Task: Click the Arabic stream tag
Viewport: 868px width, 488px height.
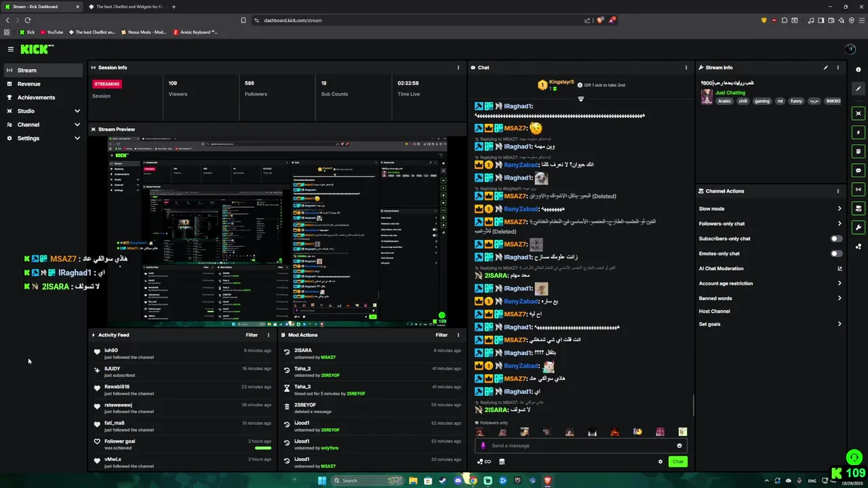Action: click(x=725, y=101)
